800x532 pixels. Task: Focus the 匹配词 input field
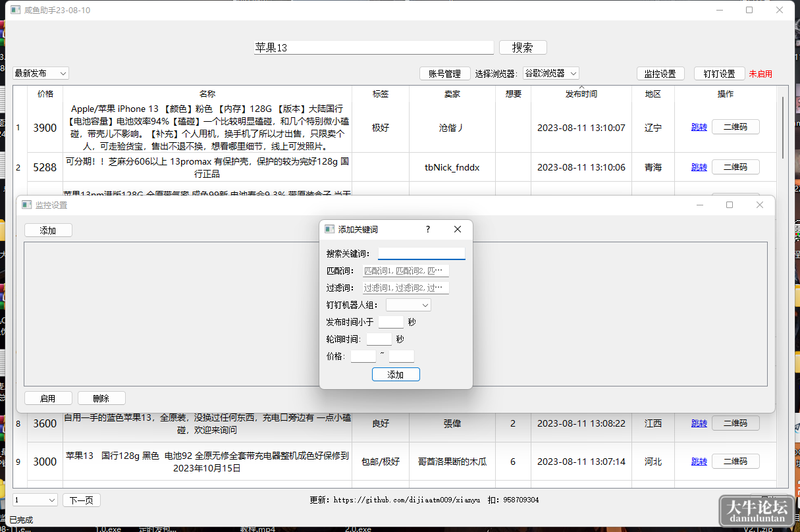coord(406,271)
